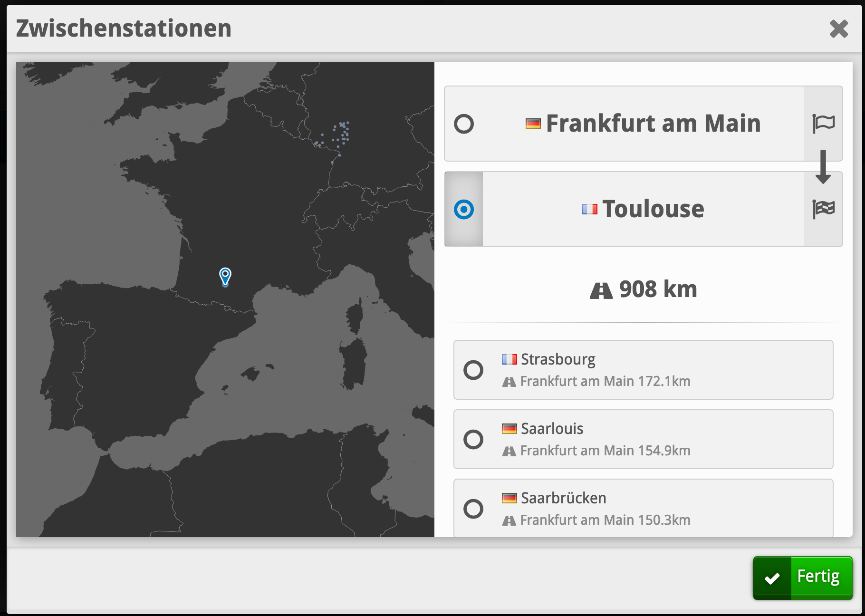Click the checkered finish flag beside Toulouse
This screenshot has height=616, width=865.
(x=823, y=209)
